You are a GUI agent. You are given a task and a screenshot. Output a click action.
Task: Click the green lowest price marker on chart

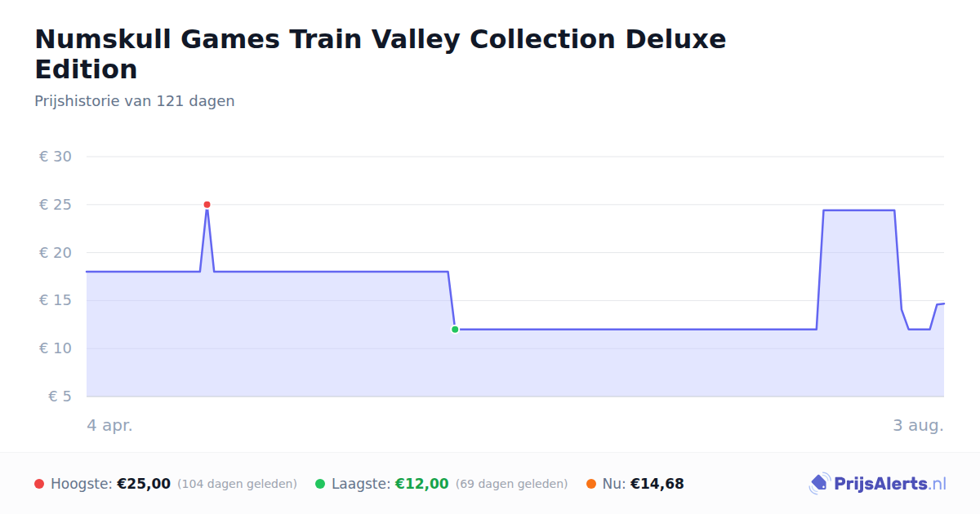455,330
